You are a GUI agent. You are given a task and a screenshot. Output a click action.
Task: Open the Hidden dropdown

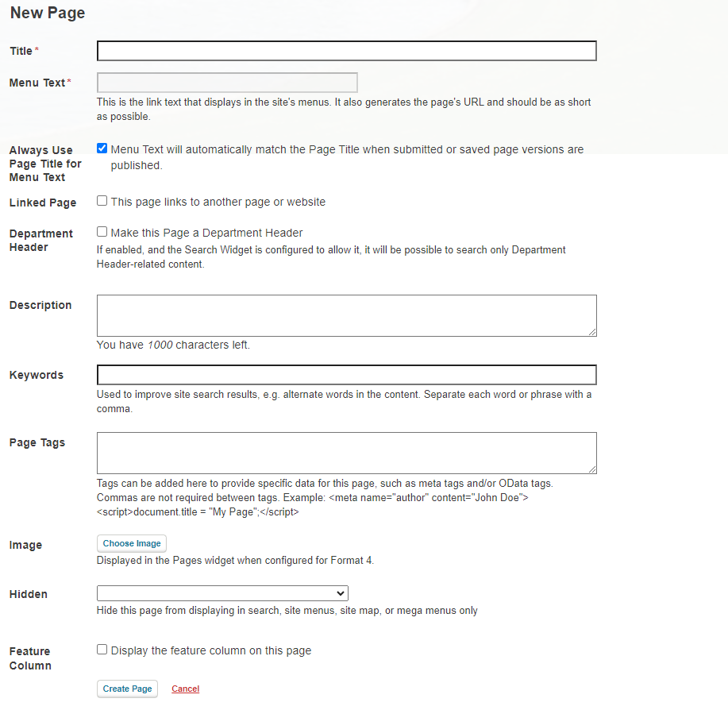[222, 593]
